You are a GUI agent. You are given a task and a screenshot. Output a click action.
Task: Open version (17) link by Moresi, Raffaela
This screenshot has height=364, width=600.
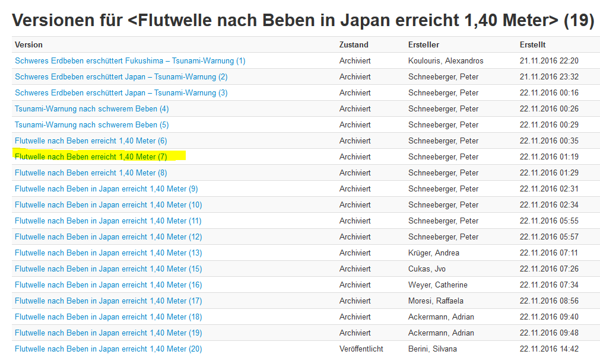point(109,301)
